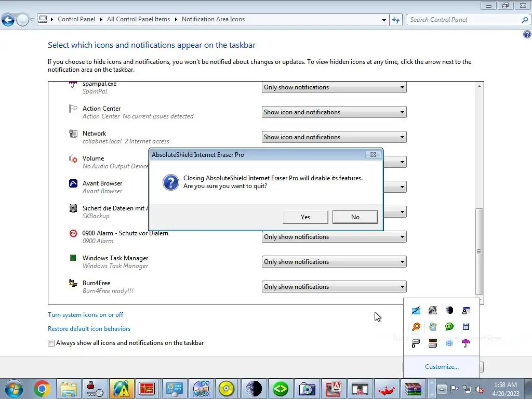Open WinRAR books icon on taskbar
The height and width of the screenshot is (399, 532).
click(413, 389)
